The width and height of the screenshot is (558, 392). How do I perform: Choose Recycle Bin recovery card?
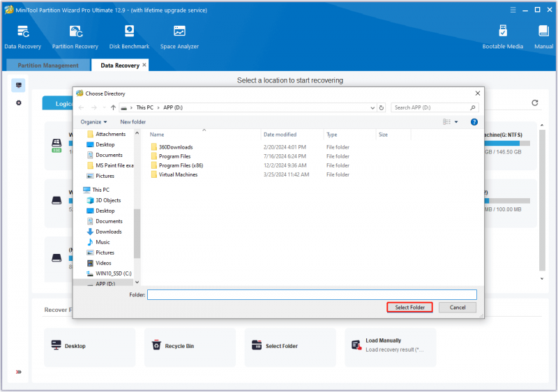point(190,347)
